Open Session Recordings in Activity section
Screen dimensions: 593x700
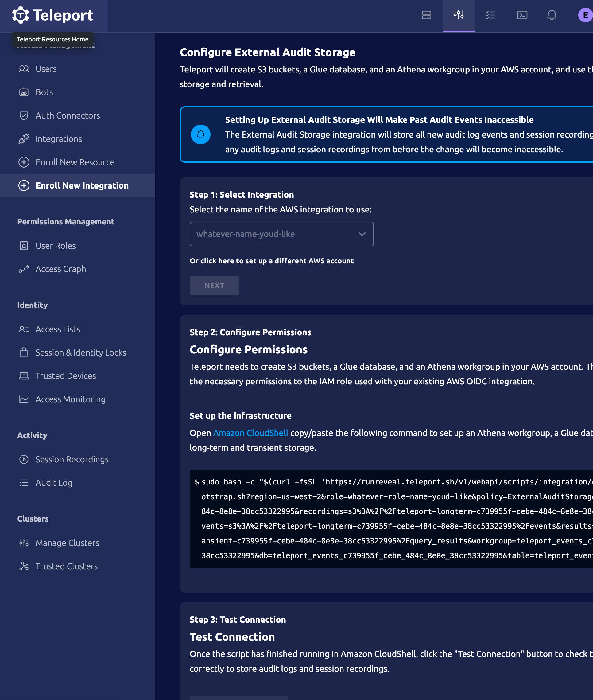[x=72, y=459]
